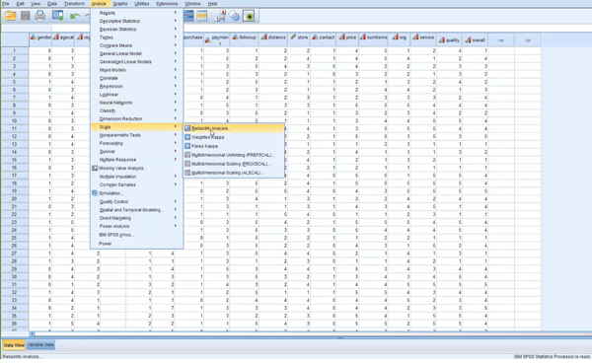Click the ALSCAL item icon
Screen dimensions: 592x364
[187, 173]
